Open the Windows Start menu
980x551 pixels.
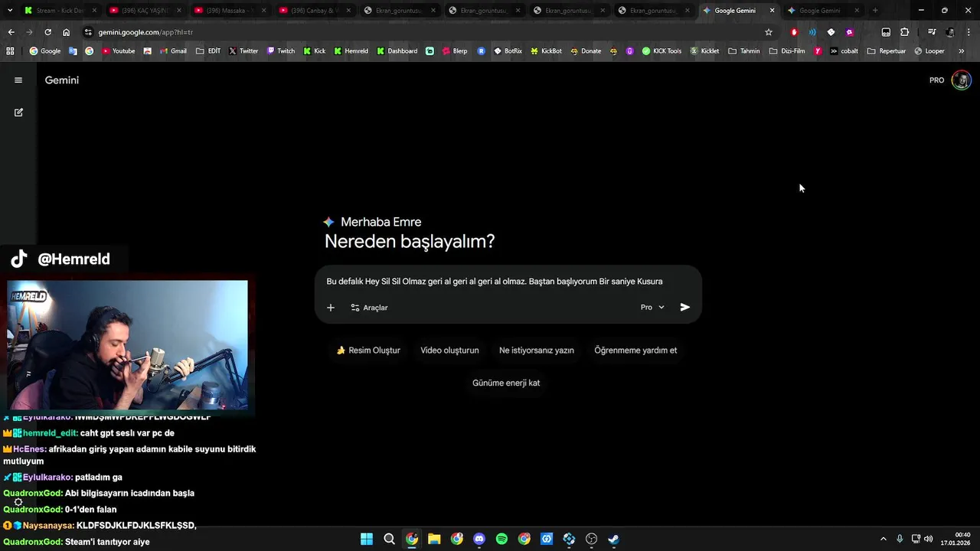(x=367, y=539)
